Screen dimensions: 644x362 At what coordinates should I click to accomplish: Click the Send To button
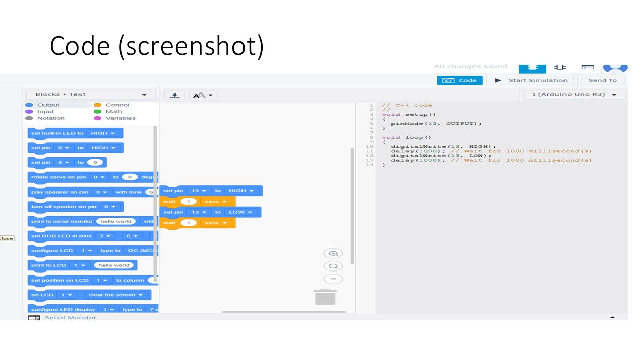coord(602,80)
